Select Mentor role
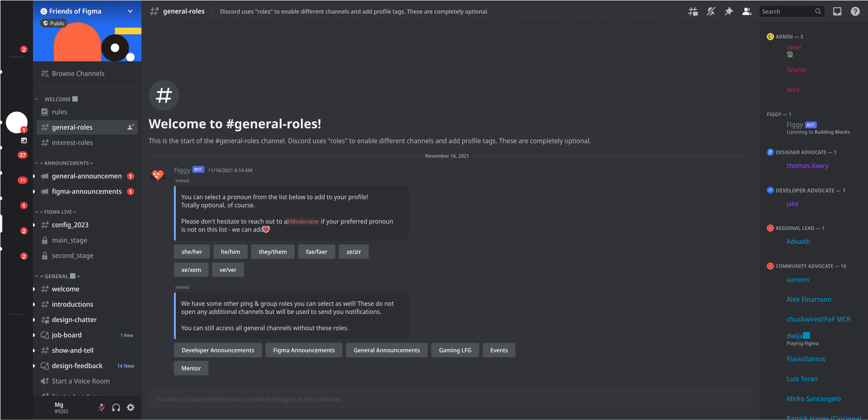The width and height of the screenshot is (868, 420). [191, 368]
